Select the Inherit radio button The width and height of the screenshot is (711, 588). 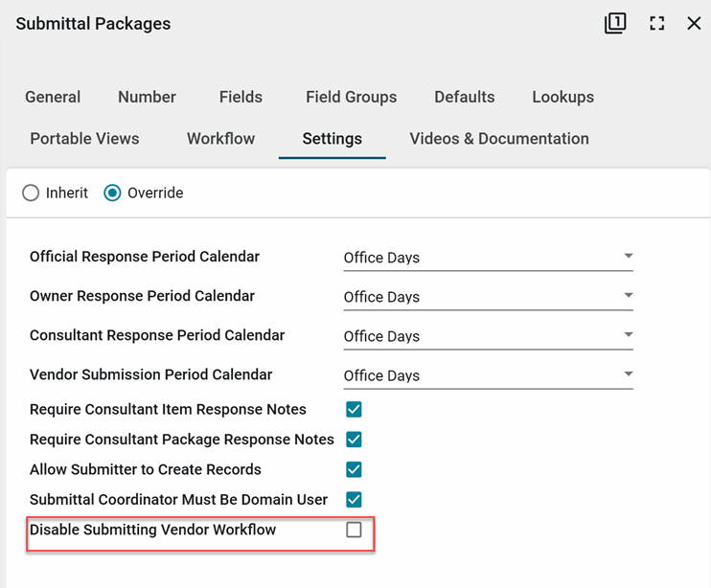[31, 193]
